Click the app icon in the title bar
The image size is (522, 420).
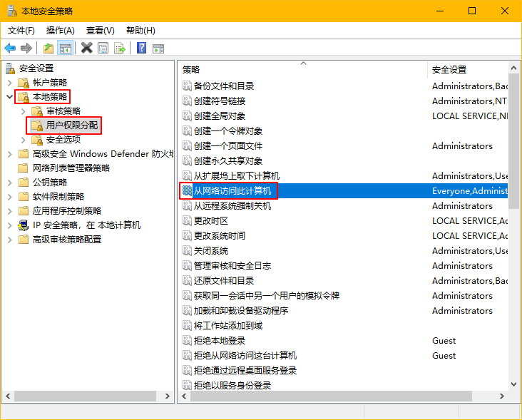[12, 11]
